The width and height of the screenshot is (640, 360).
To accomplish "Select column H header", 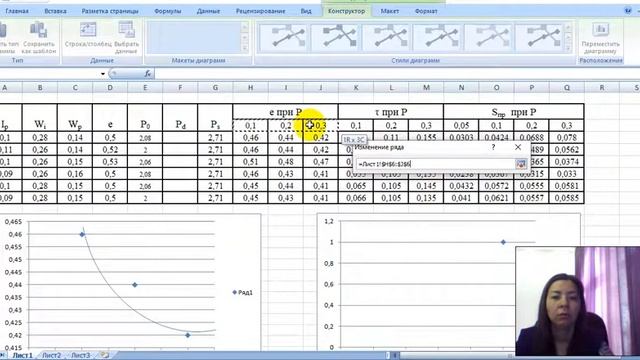I will coord(250,87).
